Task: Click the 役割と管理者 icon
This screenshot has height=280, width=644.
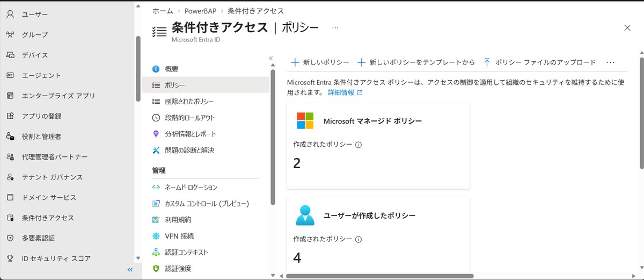Action: [10, 137]
